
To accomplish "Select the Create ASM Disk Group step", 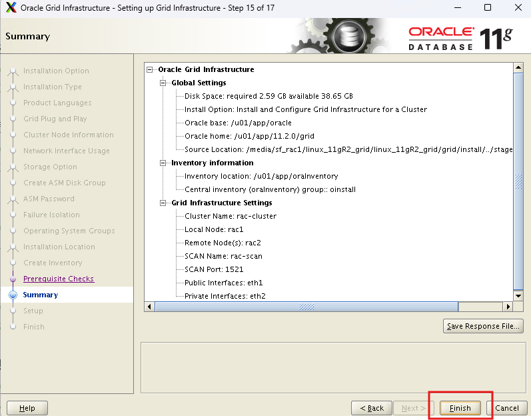I will pyautogui.click(x=65, y=183).
